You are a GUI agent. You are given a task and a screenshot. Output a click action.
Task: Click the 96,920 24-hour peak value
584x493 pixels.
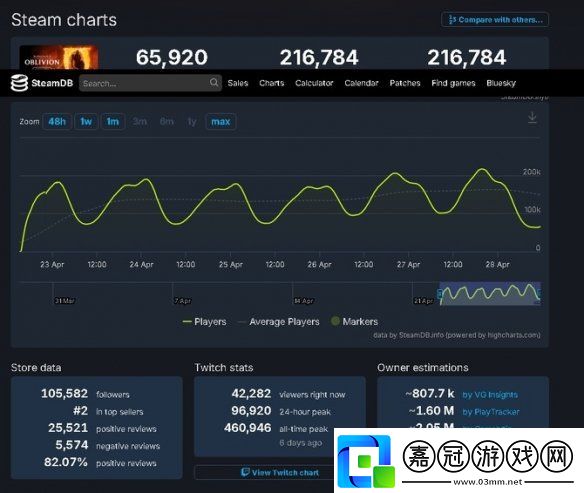click(x=251, y=411)
